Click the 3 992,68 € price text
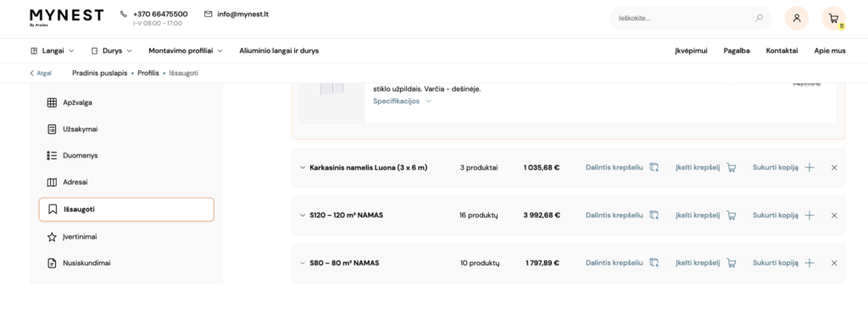The width and height of the screenshot is (868, 315). click(542, 215)
